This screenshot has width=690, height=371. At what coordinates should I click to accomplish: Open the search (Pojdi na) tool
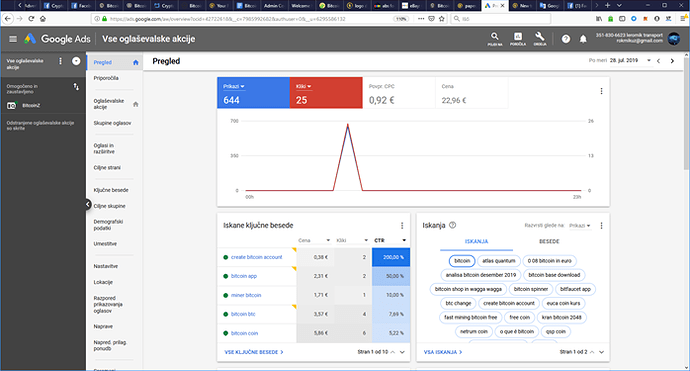[x=495, y=39]
